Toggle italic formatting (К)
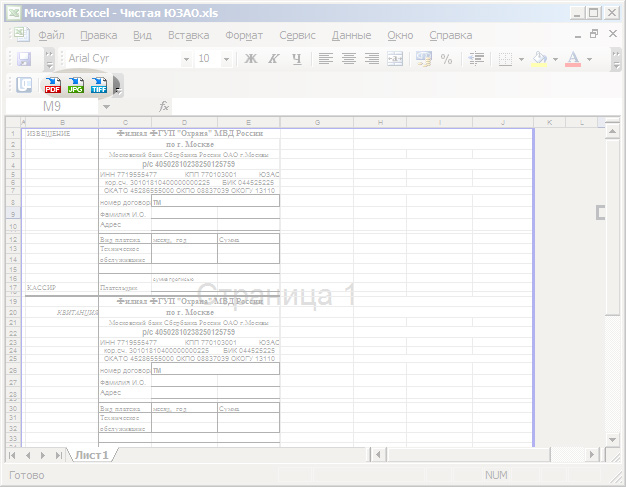Viewport: 626px width, 487px height. tap(273, 59)
